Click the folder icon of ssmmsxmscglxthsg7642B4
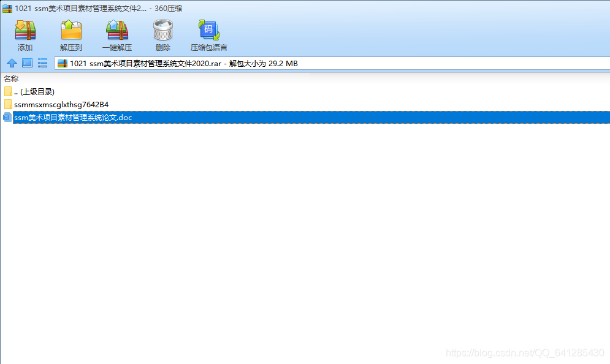 pyautogui.click(x=8, y=104)
